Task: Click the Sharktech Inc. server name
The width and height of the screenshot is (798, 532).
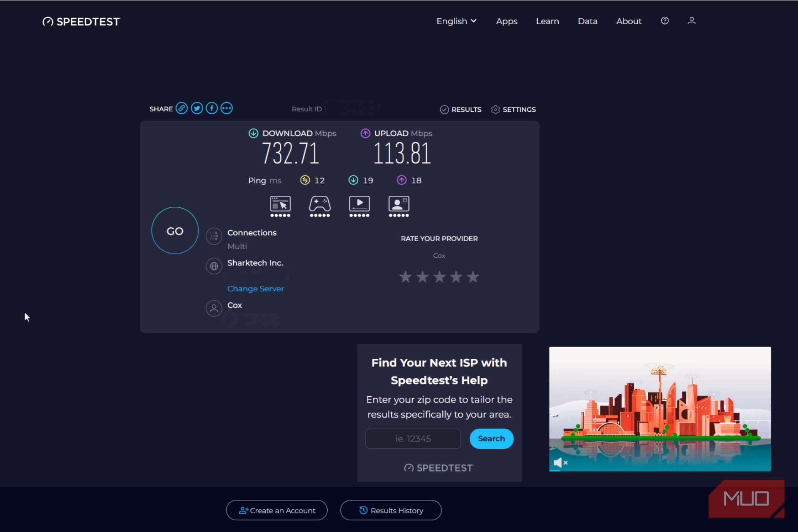Action: coord(255,263)
